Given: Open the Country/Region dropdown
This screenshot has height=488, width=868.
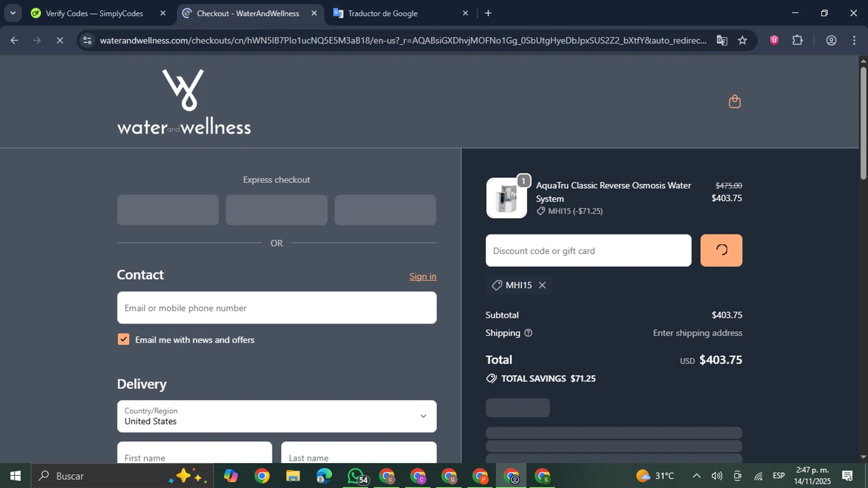Looking at the screenshot, I should (277, 416).
